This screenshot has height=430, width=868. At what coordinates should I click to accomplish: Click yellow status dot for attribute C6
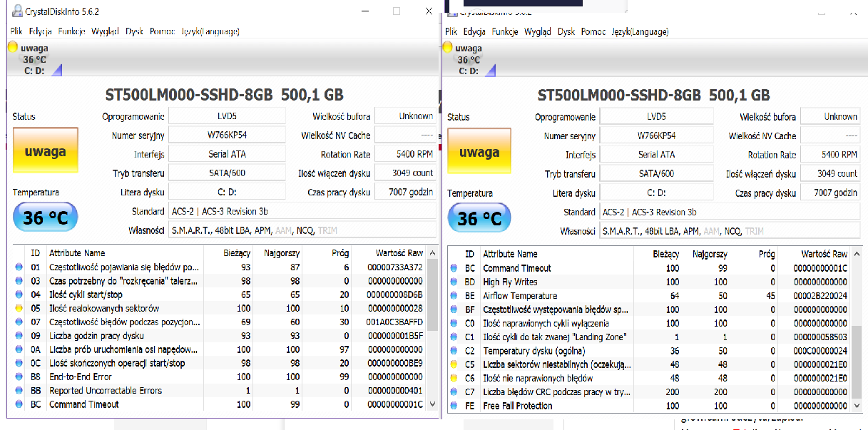coord(453,378)
